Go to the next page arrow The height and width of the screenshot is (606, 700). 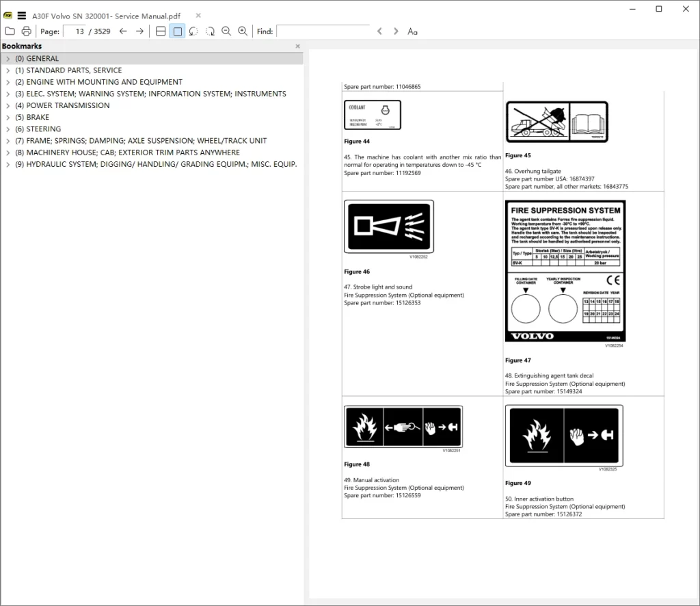(139, 31)
